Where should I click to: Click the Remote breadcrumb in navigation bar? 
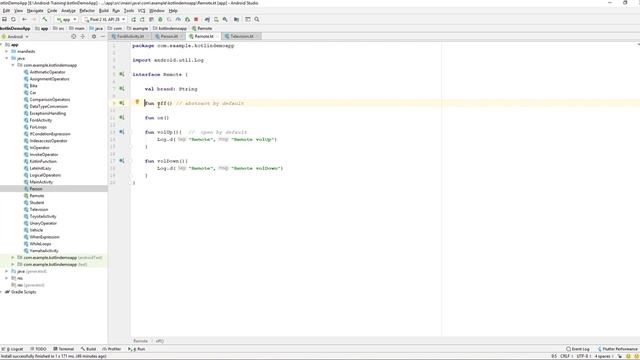pyautogui.click(x=202, y=29)
